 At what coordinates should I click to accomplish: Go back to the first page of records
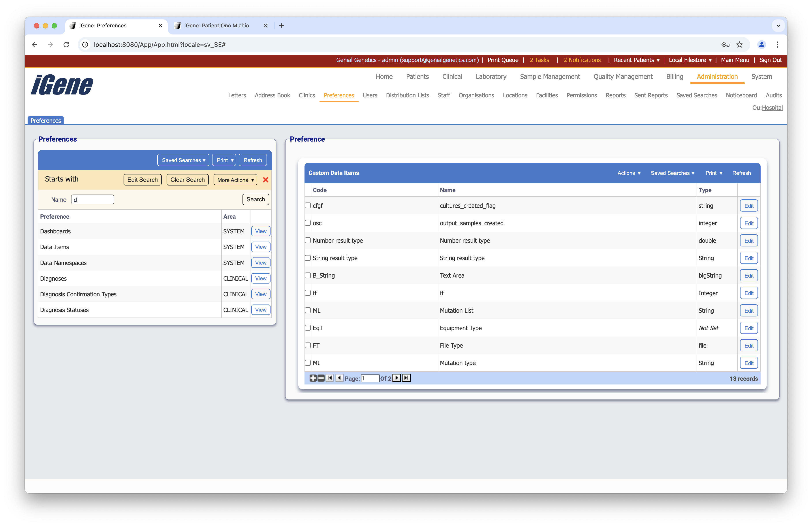coord(330,378)
